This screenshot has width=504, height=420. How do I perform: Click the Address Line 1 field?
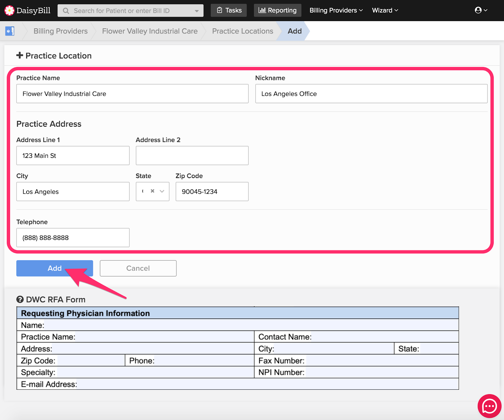[x=73, y=155]
